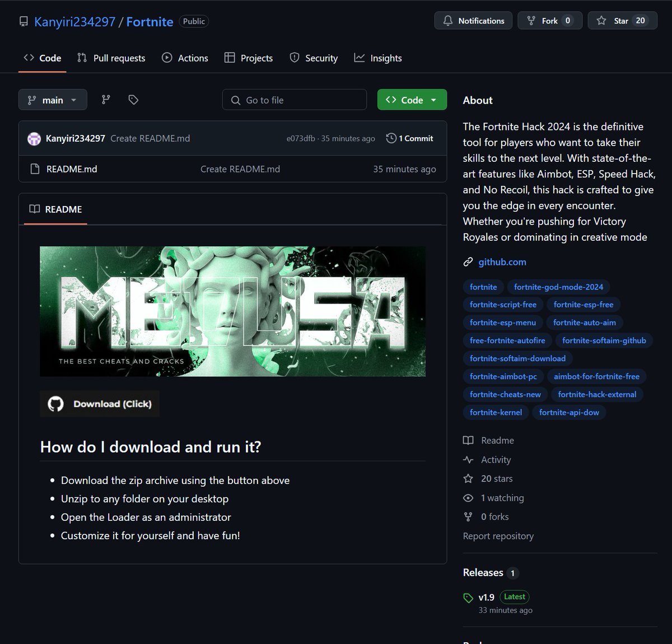672x644 pixels.
Task: Select the fortnite-kernel topic tag
Action: (496, 412)
